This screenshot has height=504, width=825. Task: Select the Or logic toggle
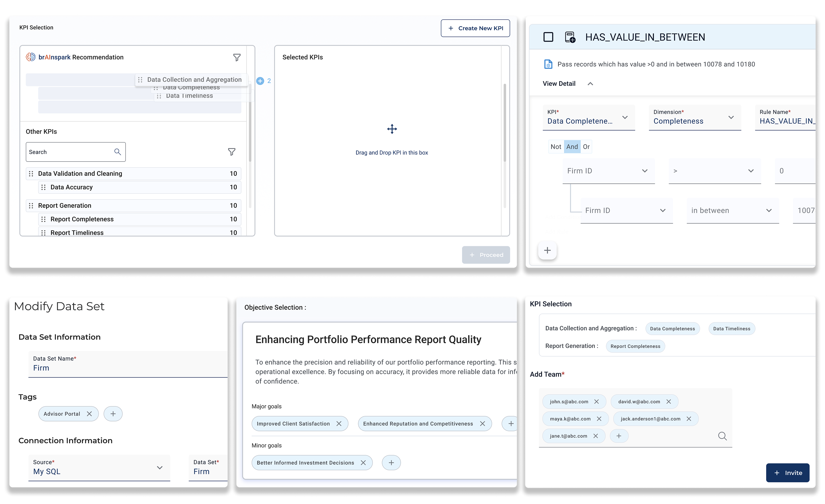[586, 147]
